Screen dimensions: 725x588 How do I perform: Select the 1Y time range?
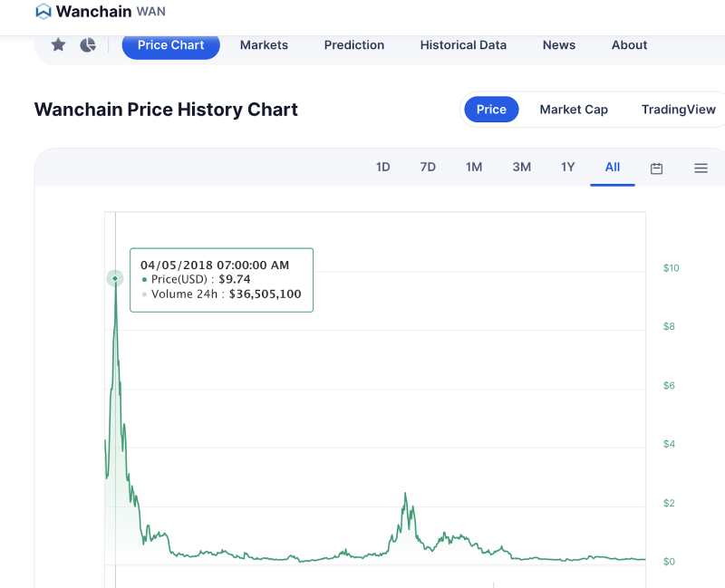(567, 167)
